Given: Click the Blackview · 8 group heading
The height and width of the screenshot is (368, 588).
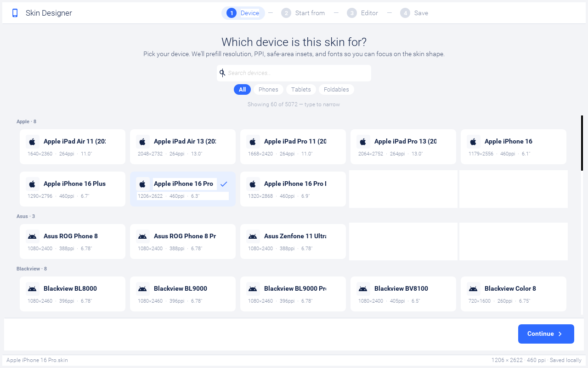Looking at the screenshot, I should pyautogui.click(x=32, y=269).
